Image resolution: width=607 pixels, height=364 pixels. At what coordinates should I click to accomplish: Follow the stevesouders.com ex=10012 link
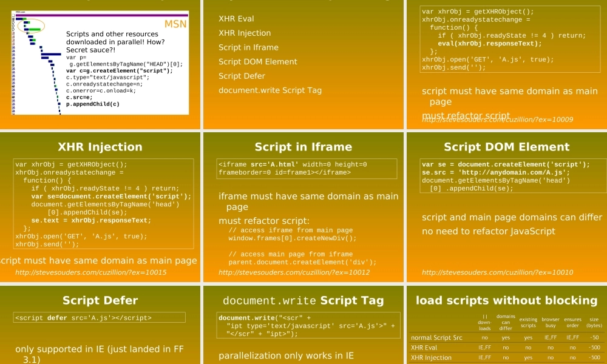(x=294, y=272)
